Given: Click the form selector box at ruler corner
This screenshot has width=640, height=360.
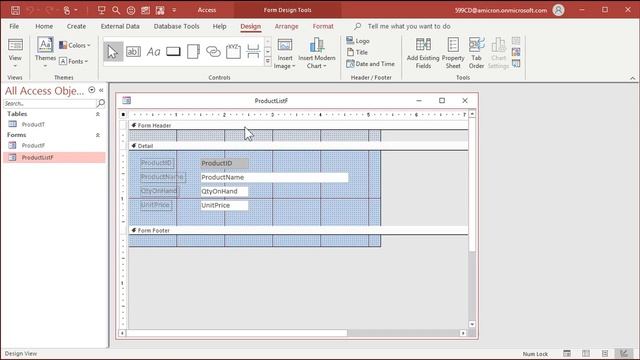Looking at the screenshot, I should click(x=123, y=115).
